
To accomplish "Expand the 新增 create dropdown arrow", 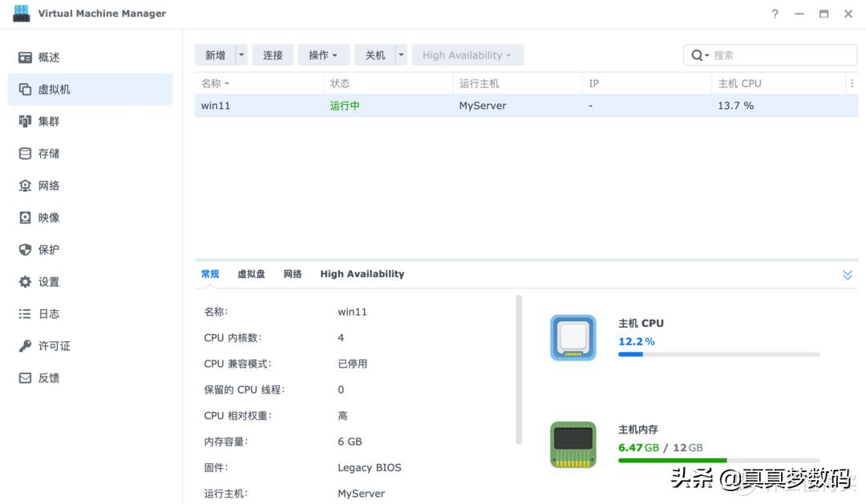I will pos(240,54).
